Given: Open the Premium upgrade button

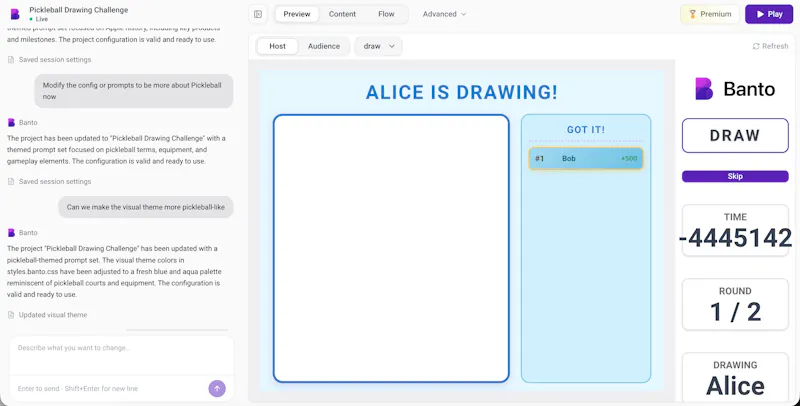Looking at the screenshot, I should [x=710, y=14].
